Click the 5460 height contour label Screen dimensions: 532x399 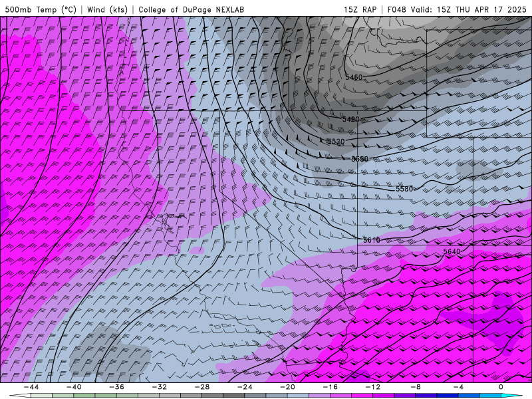[x=354, y=77]
